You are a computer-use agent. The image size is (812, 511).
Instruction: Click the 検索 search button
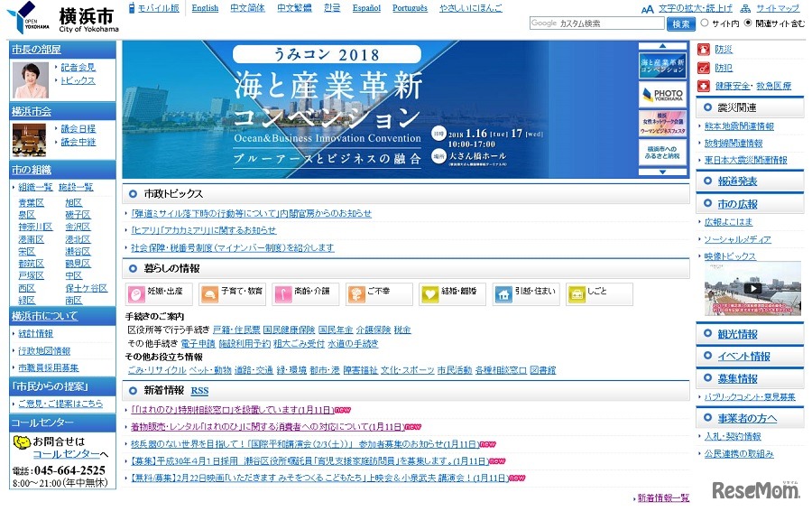(680, 23)
